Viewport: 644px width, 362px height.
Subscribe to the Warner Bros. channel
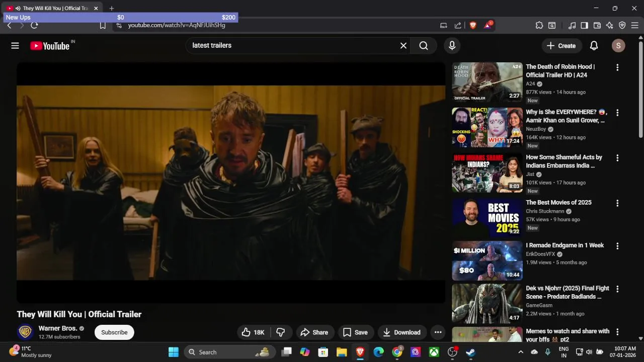(x=114, y=332)
